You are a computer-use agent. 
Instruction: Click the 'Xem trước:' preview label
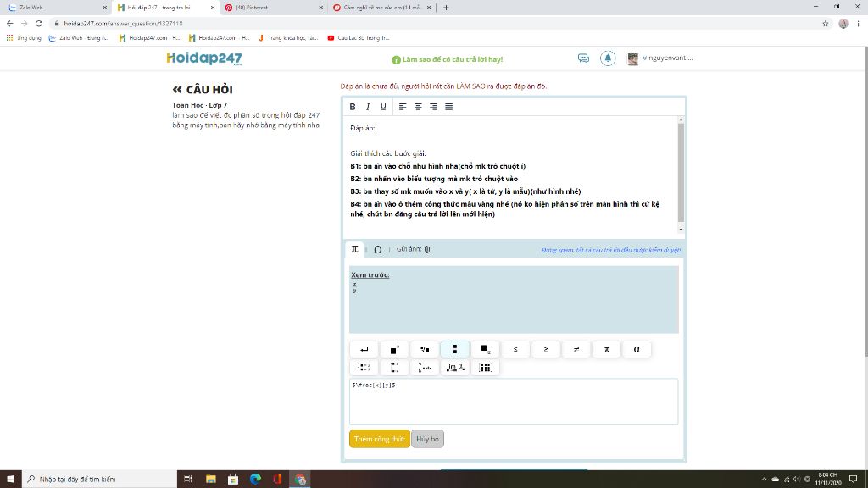click(370, 275)
